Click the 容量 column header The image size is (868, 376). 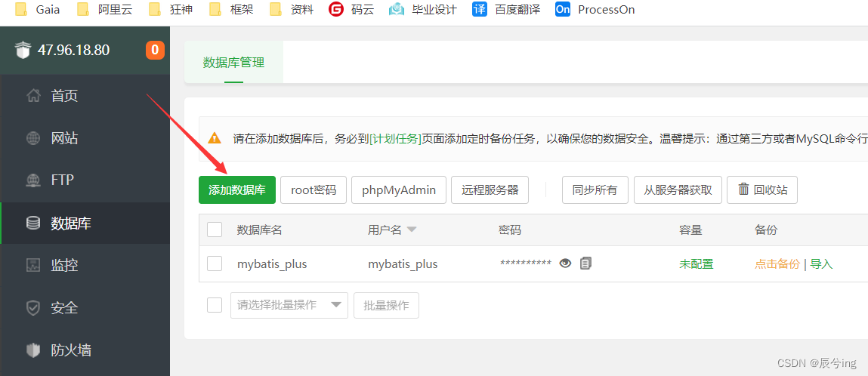click(x=691, y=230)
